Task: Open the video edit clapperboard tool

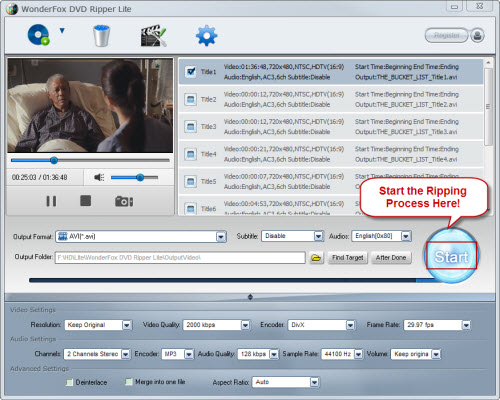Action: point(153,35)
